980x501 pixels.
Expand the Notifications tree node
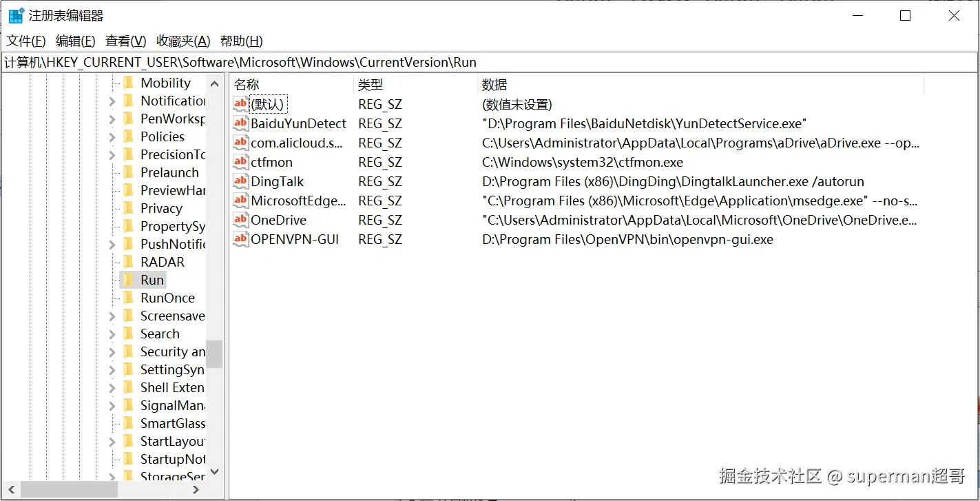pos(112,101)
